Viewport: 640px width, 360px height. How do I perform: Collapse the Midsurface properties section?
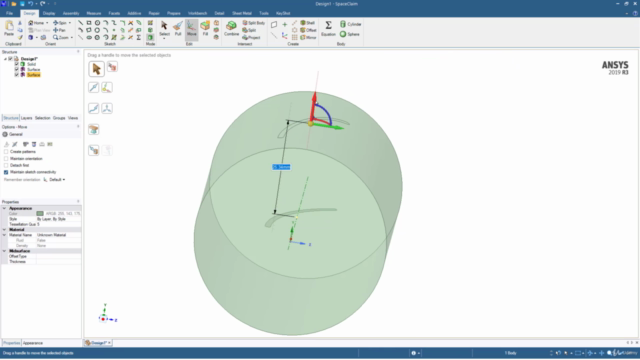coord(4,251)
